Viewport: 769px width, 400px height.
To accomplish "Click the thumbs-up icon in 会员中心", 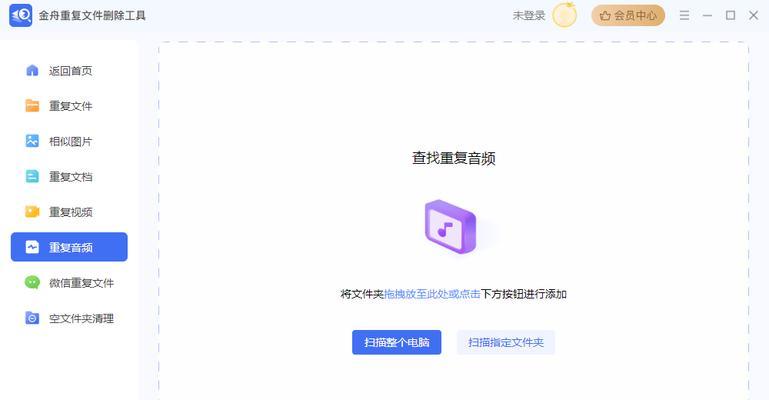I will (606, 16).
